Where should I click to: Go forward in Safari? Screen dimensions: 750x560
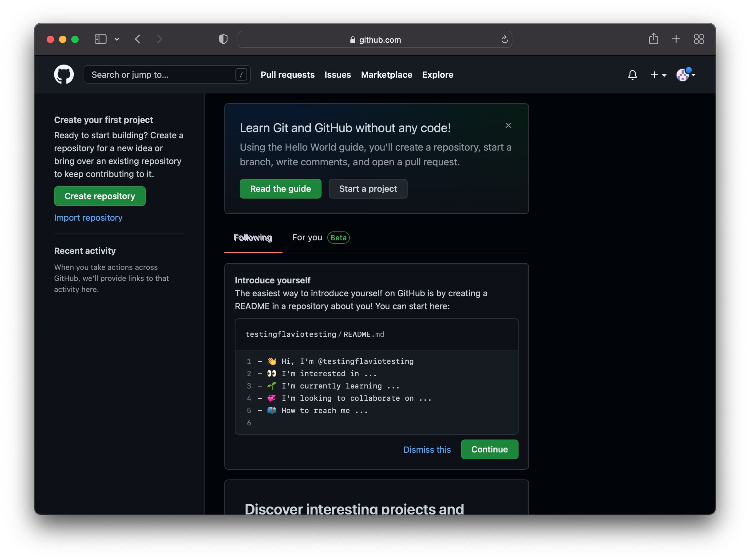159,39
